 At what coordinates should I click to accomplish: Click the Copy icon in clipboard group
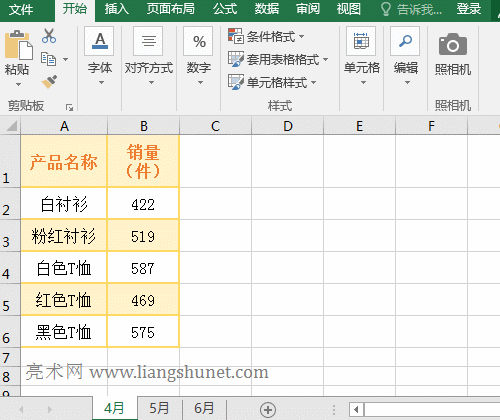click(49, 59)
